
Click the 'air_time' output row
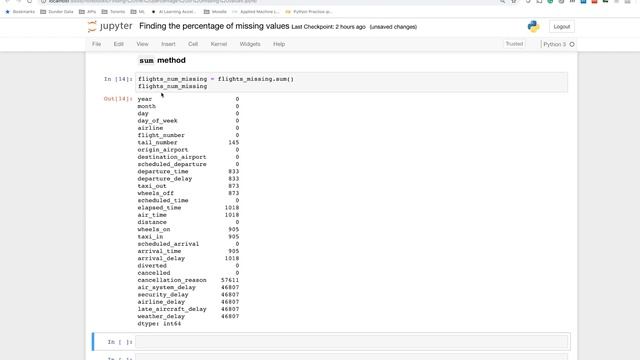[188, 215]
